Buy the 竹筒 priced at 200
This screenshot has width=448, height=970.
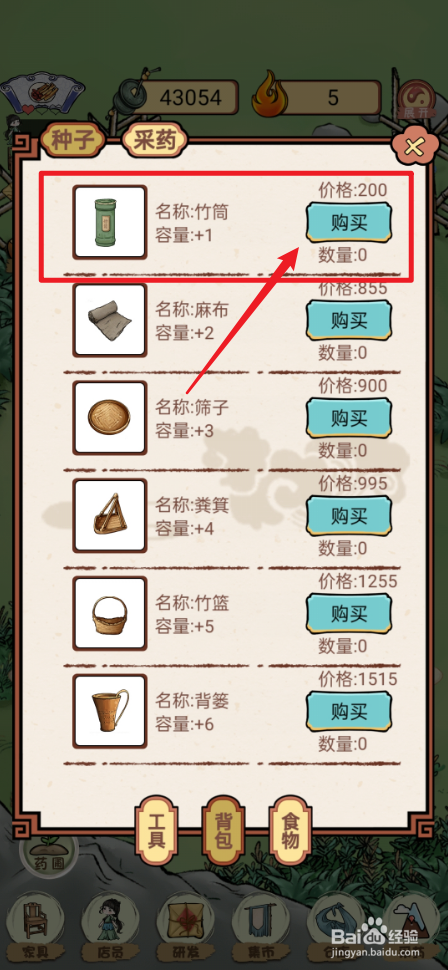[x=349, y=223]
